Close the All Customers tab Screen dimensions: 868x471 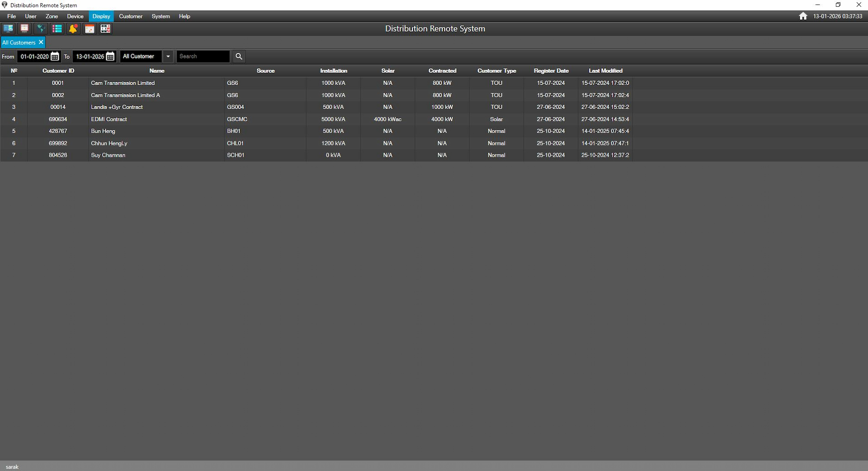point(41,42)
